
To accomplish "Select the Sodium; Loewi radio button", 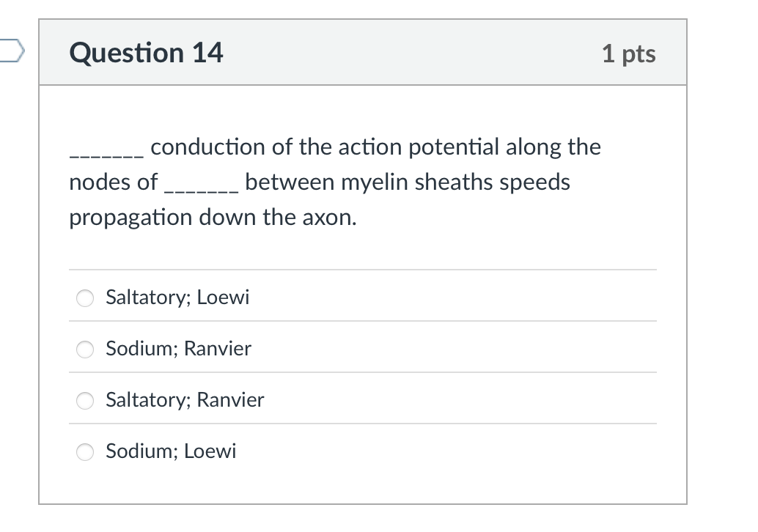I will [x=84, y=451].
